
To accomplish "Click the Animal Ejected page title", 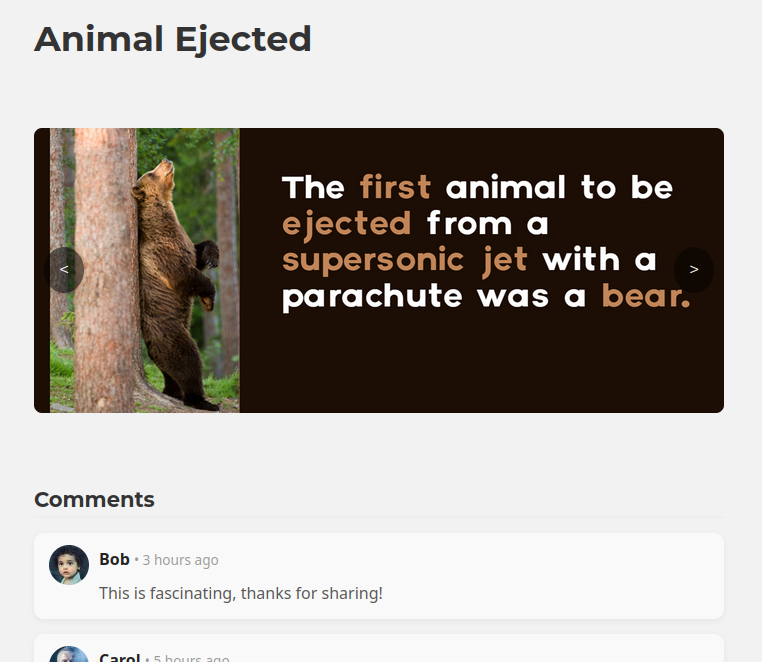I will [173, 39].
